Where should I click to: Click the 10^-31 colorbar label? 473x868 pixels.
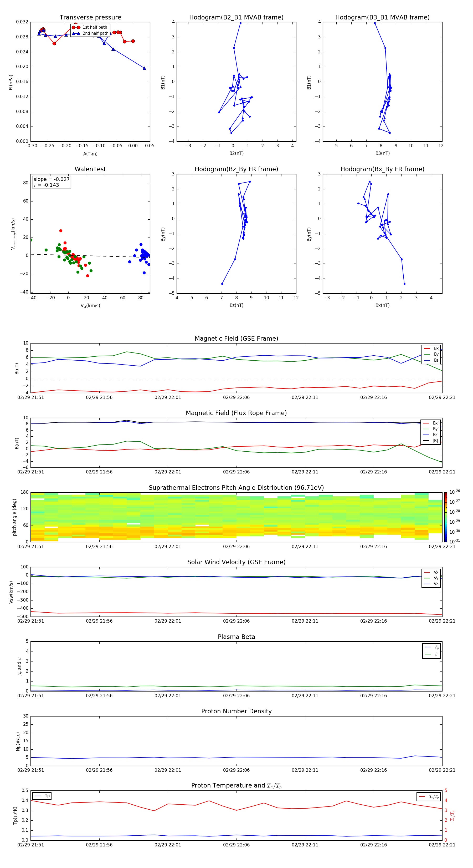[455, 542]
